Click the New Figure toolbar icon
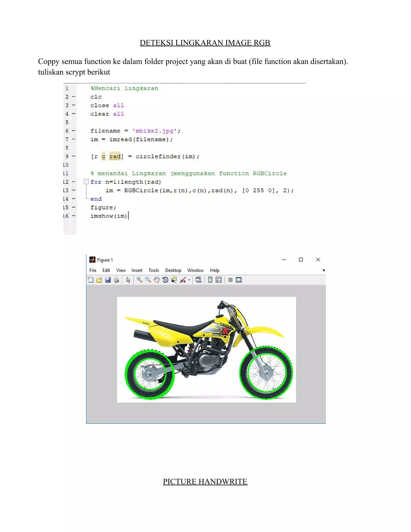 [x=91, y=280]
